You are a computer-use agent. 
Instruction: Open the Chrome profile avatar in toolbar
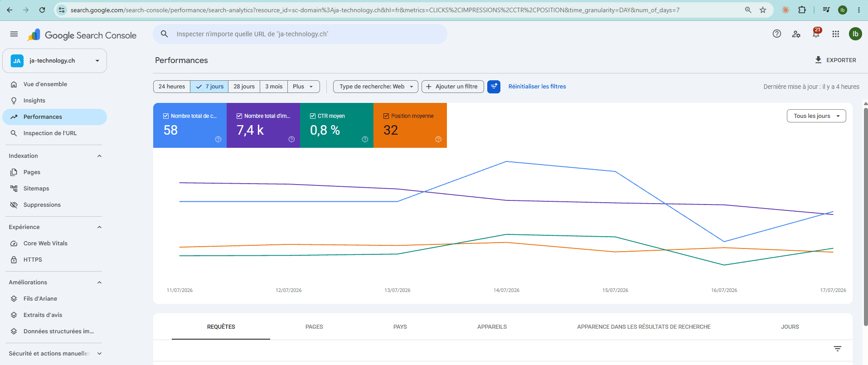[x=843, y=10]
